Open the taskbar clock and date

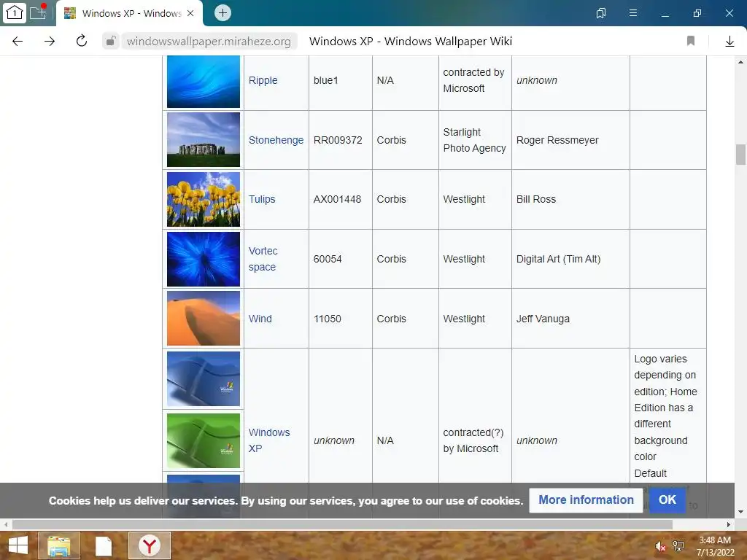[x=715, y=546]
